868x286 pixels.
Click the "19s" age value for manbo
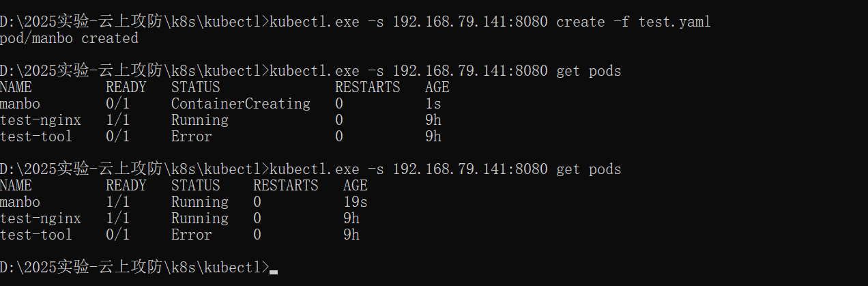point(355,202)
